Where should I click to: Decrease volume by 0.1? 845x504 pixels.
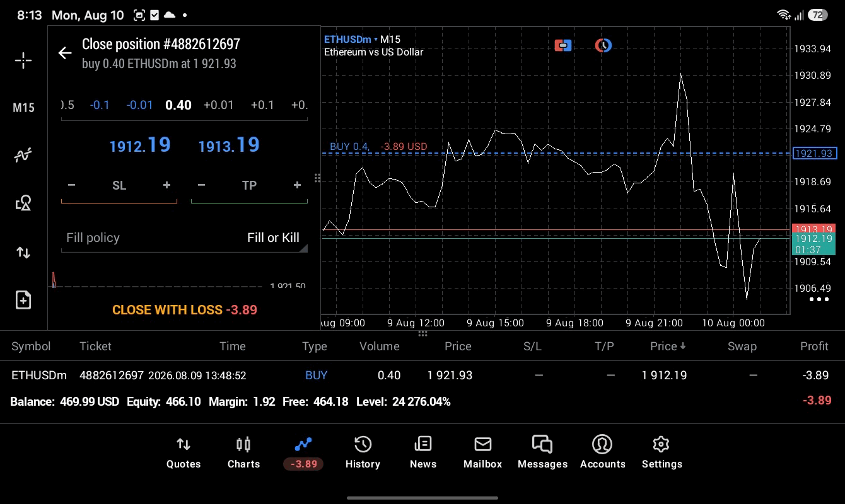click(100, 105)
